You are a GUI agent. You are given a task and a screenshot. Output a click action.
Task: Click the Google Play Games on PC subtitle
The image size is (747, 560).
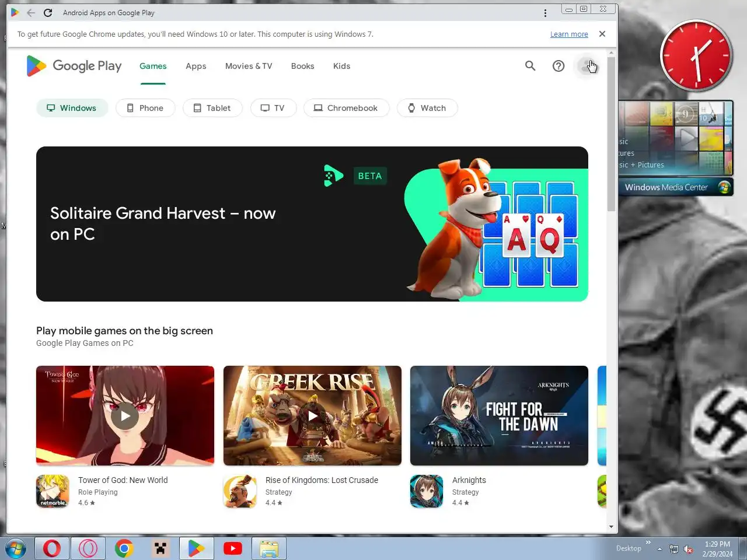(x=85, y=343)
